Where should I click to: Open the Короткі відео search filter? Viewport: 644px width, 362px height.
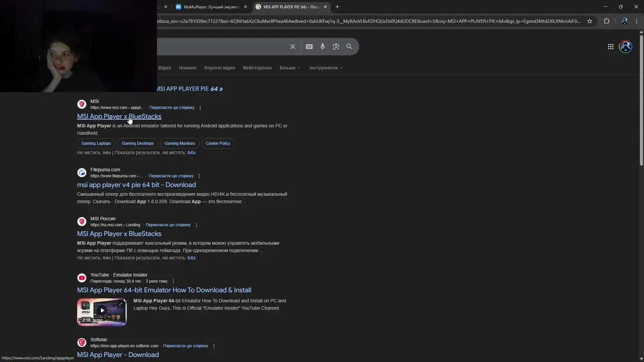tap(219, 68)
